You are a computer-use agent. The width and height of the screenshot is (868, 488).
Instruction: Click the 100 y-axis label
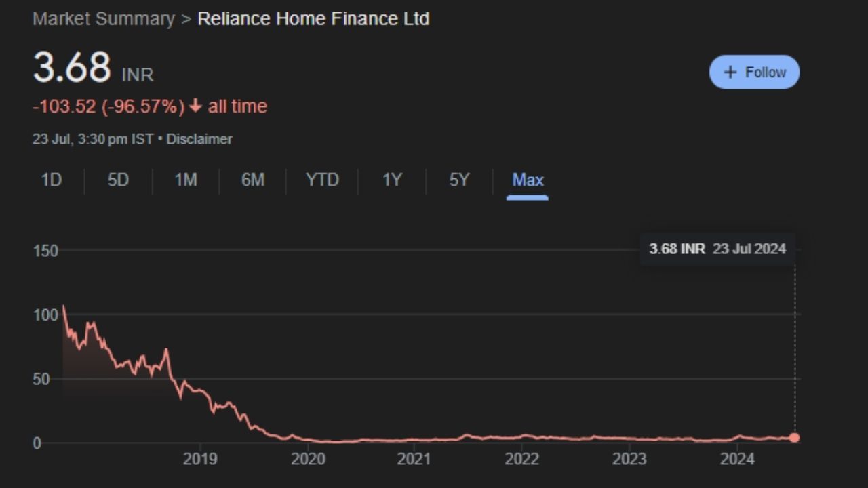[45, 314]
